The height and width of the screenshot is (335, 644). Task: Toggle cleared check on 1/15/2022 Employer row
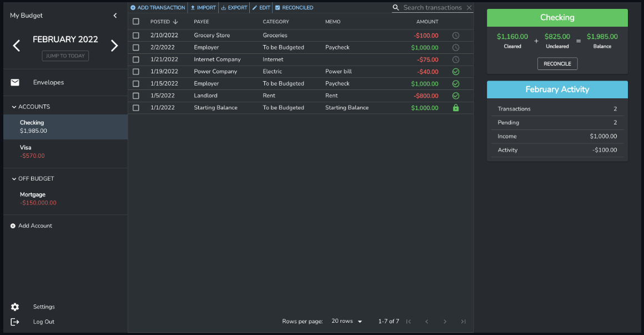(x=455, y=83)
